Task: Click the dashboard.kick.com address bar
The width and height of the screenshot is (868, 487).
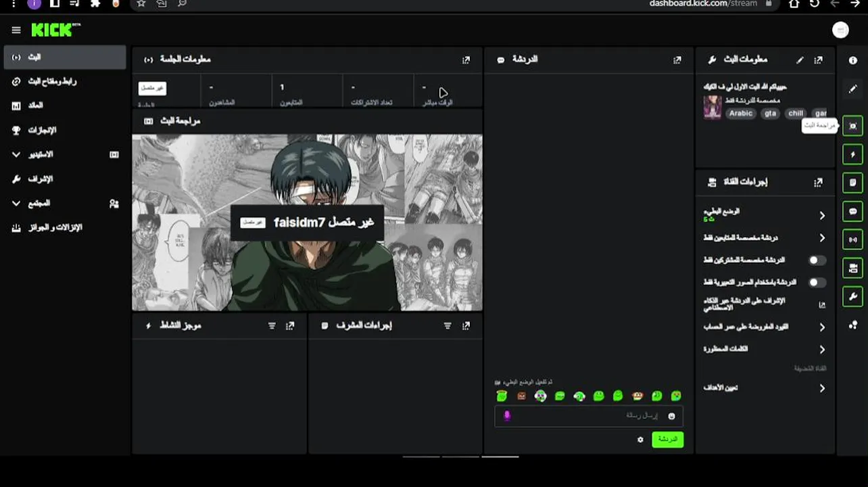Action: click(703, 3)
